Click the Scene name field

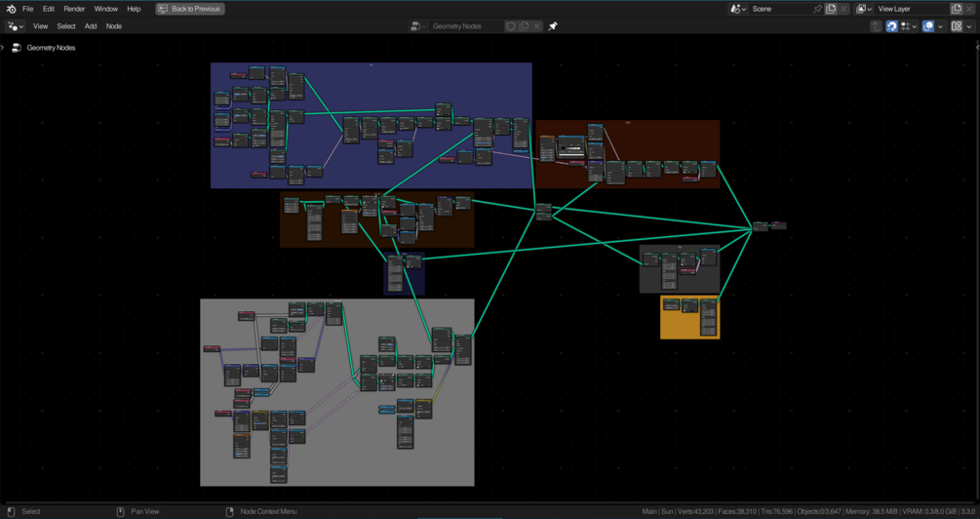780,9
